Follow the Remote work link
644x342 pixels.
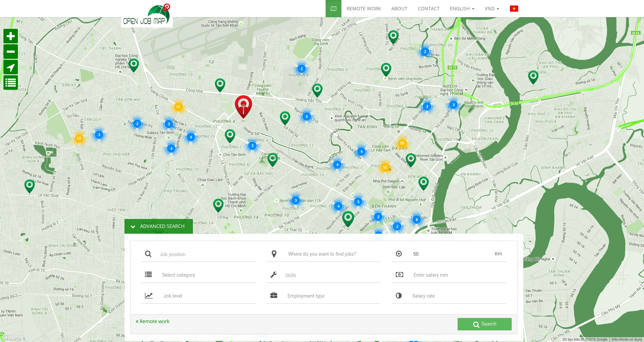pyautogui.click(x=153, y=321)
